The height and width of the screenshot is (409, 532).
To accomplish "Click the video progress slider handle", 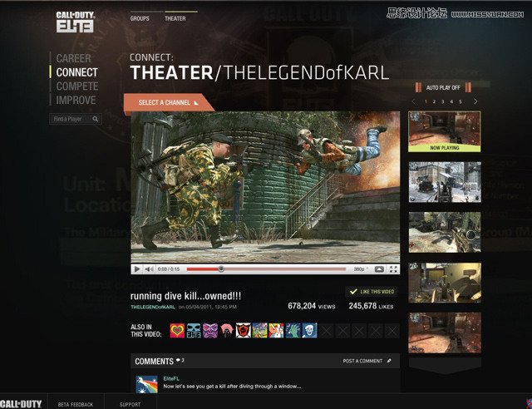I will coord(221,269).
